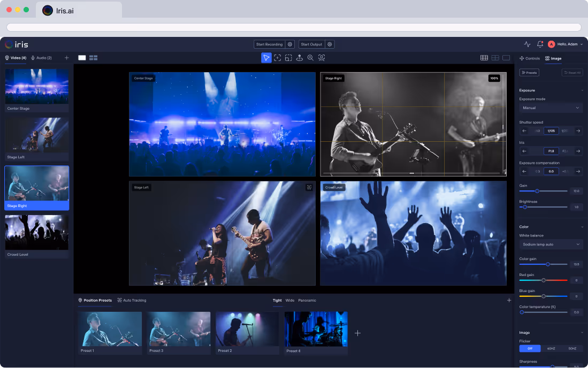The height and width of the screenshot is (368, 588).
Task: Select the pointer arrow tool
Action: coord(266,58)
